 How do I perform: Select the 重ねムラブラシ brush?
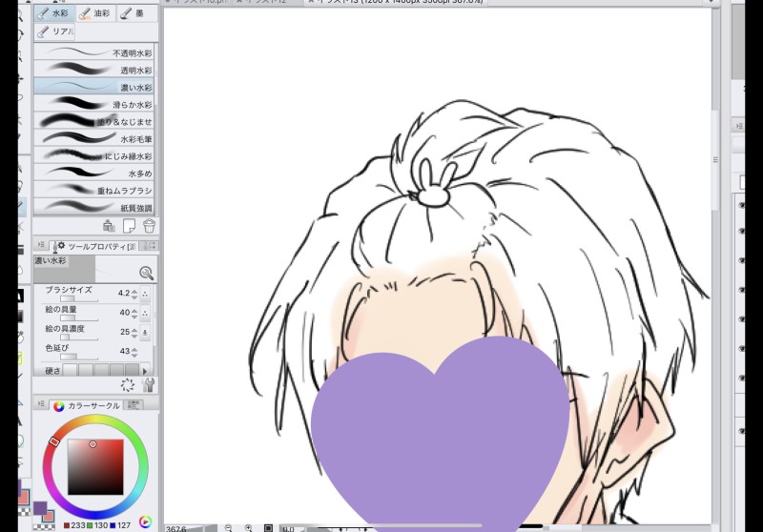pyautogui.click(x=93, y=190)
